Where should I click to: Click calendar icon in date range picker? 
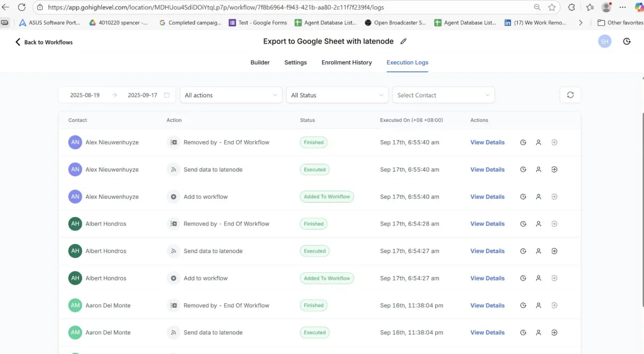(167, 95)
